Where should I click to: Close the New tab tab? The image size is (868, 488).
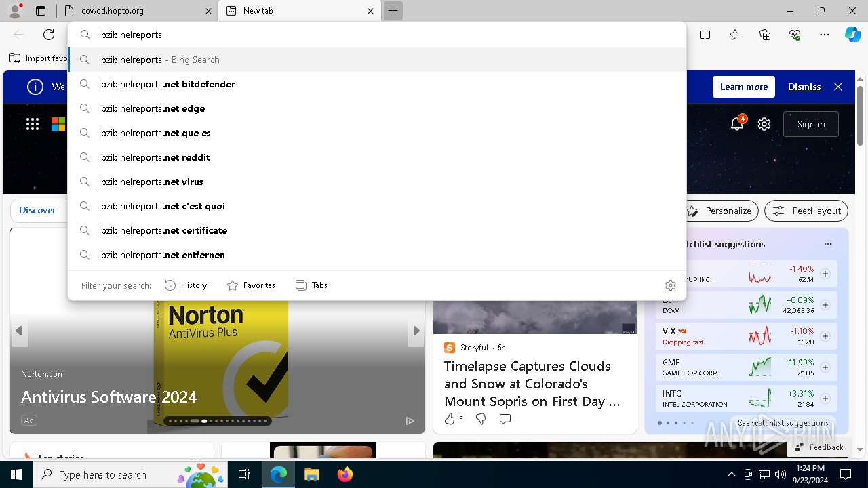tap(371, 11)
